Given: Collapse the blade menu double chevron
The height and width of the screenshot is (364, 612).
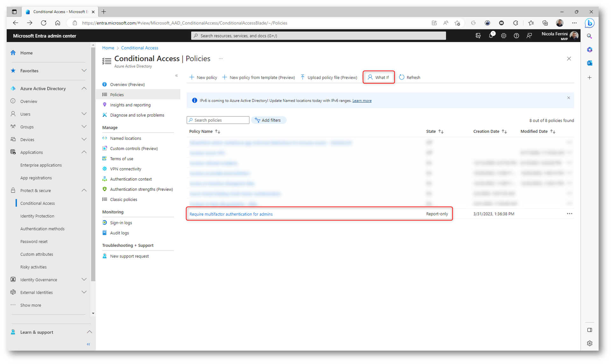Looking at the screenshot, I should (177, 76).
